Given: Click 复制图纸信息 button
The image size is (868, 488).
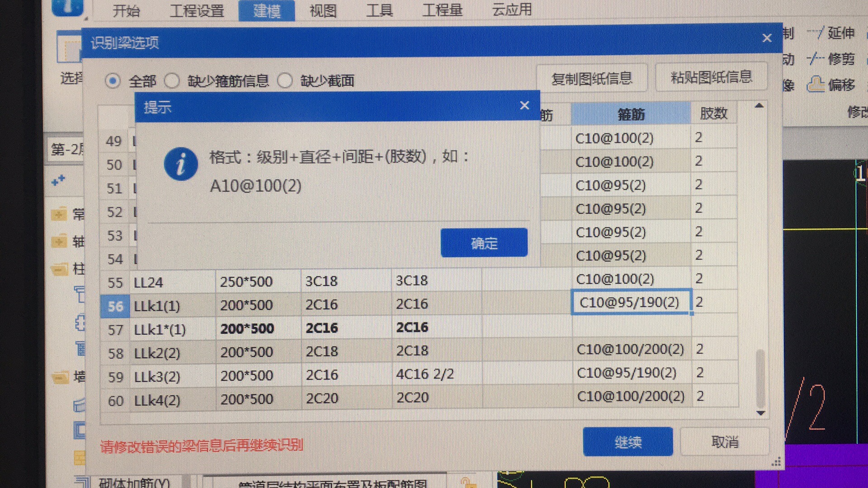Looking at the screenshot, I should pos(592,79).
